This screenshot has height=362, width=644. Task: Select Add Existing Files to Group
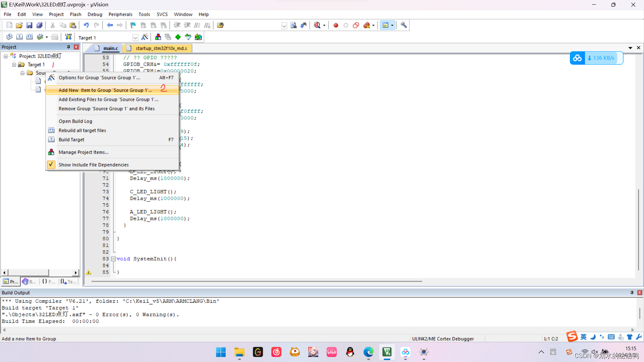112,100
